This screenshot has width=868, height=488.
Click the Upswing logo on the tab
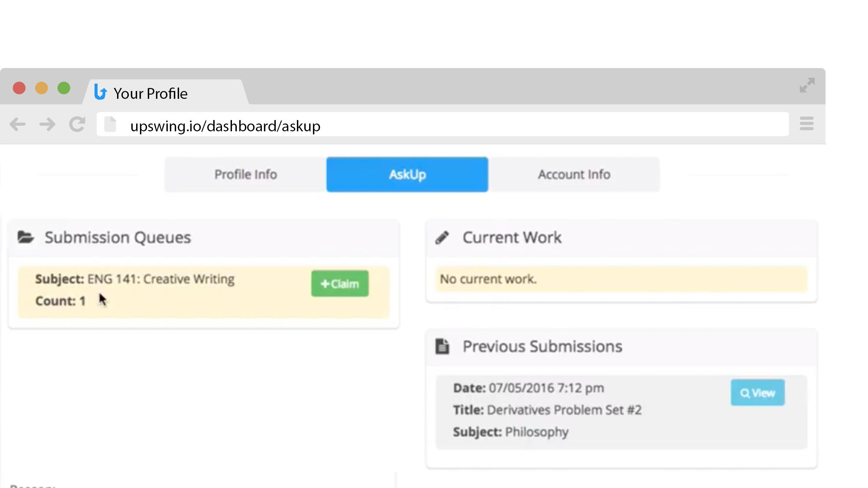pyautogui.click(x=100, y=92)
